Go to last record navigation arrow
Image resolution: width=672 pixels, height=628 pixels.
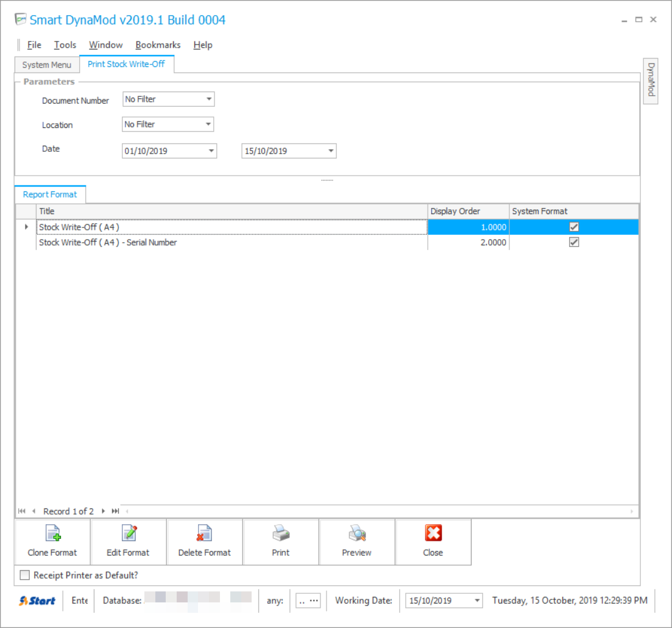115,511
